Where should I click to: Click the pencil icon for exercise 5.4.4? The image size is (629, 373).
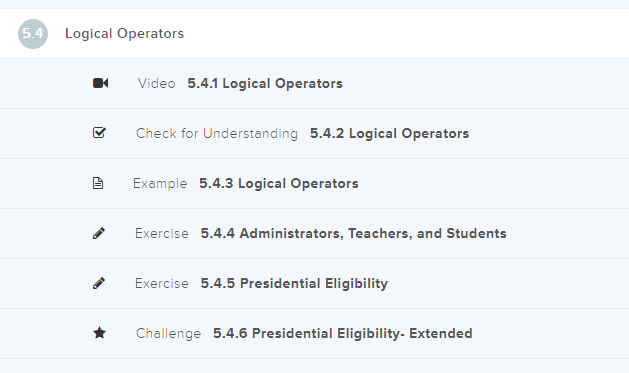point(99,233)
